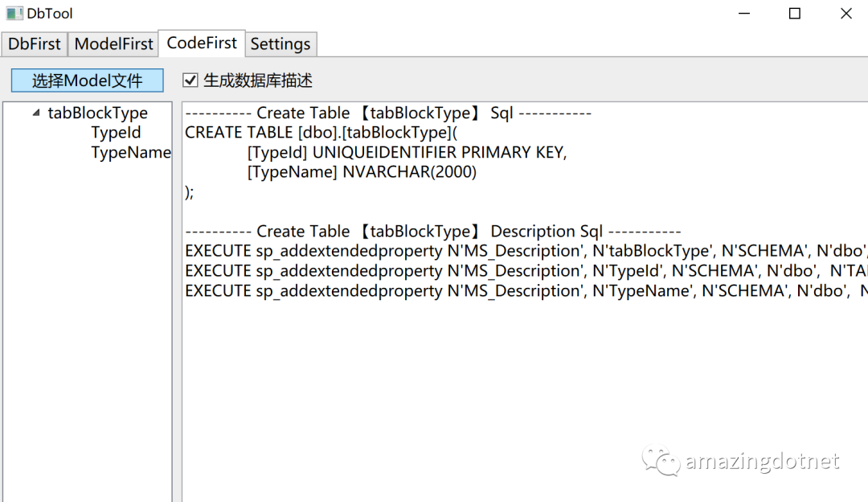Click the [TypeName] NVARCHAR(2000) line

click(362, 172)
